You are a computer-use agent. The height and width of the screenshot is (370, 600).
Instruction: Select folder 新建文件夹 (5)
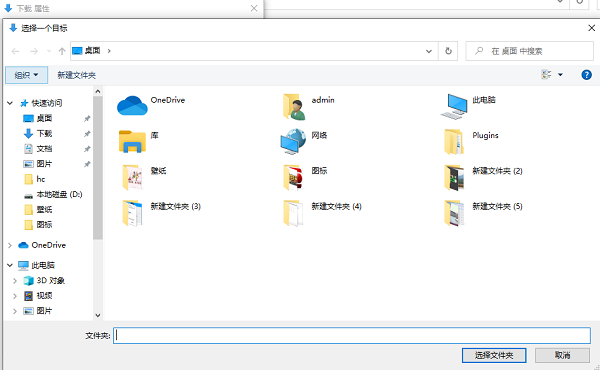[454, 213]
